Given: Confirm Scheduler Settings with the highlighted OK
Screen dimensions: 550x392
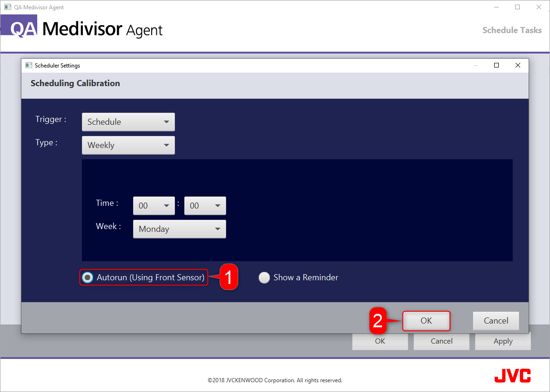Looking at the screenshot, I should 426,321.
